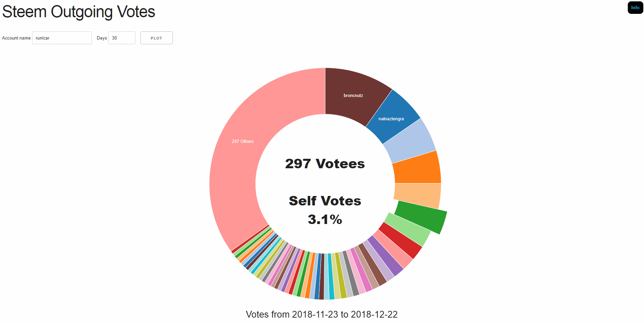Select the Days input field
The image size is (644, 324).
pos(122,38)
